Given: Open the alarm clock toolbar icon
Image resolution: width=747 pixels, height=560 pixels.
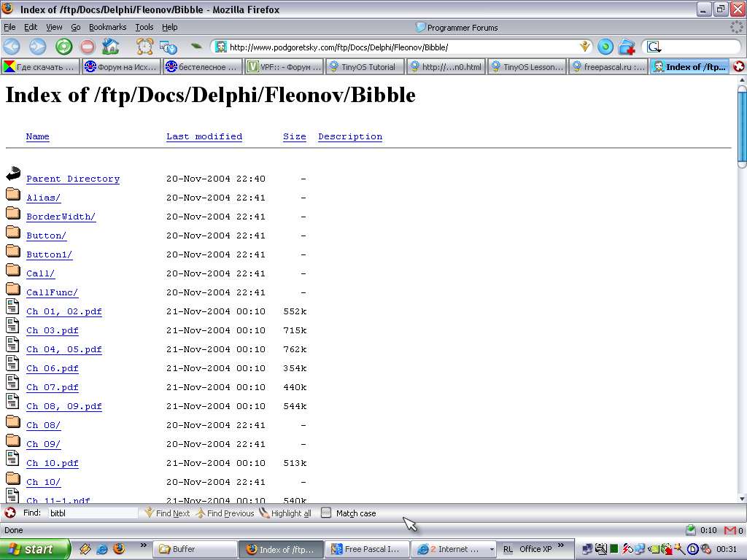Looking at the screenshot, I should (145, 47).
